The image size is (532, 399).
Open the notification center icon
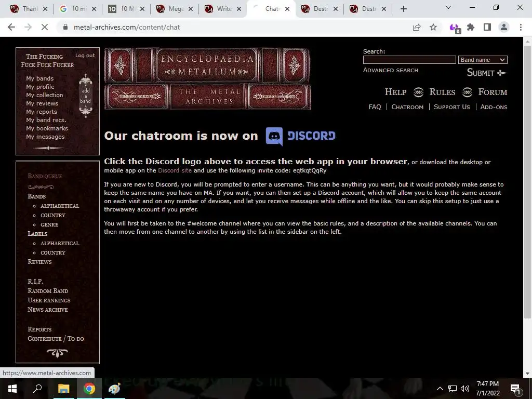[515, 389]
